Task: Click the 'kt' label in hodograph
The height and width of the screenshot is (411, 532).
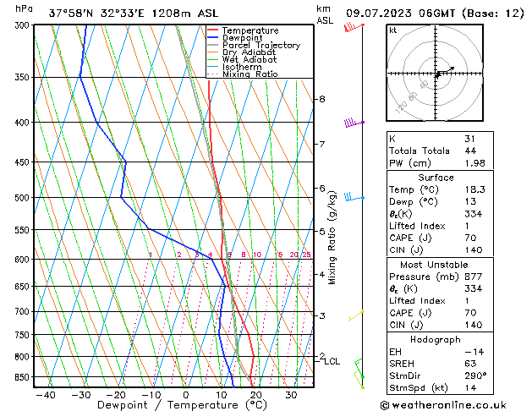Action: (393, 30)
